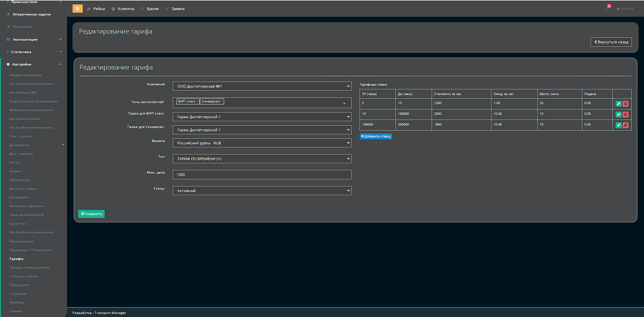This screenshot has height=317, width=644.
Task: Edit the rate row starting at 0 hours
Action: [x=619, y=104]
